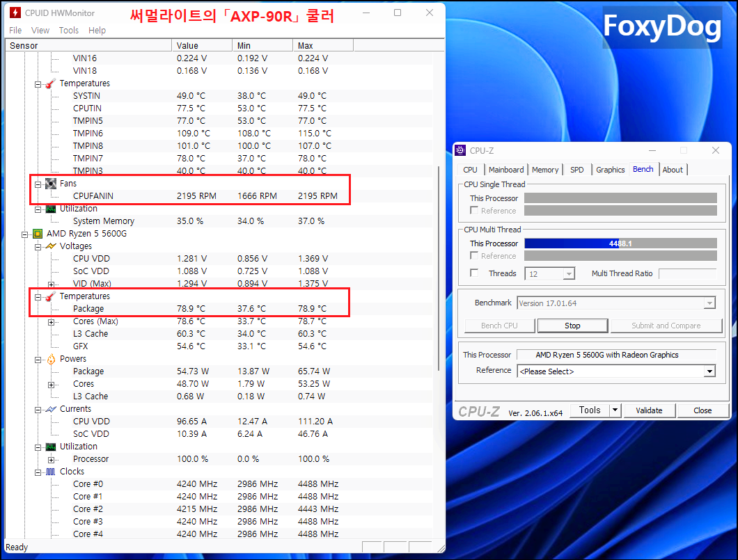Click the CPU Utilization graph icon

[x=50, y=447]
